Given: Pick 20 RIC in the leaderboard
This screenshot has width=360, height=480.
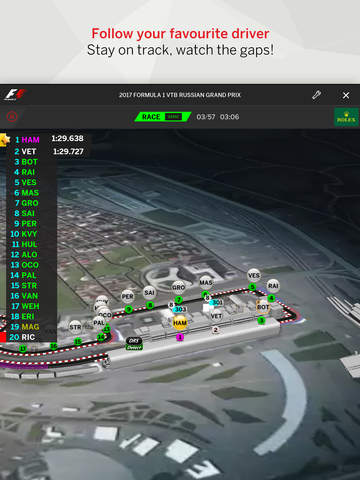Looking at the screenshot, I should 22,337.
